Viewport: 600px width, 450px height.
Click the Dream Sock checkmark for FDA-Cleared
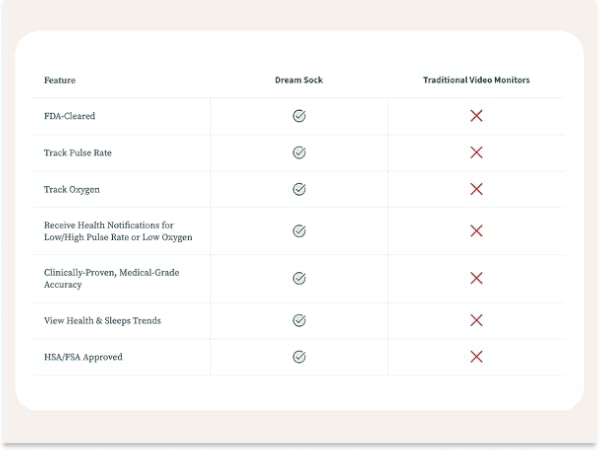(299, 116)
